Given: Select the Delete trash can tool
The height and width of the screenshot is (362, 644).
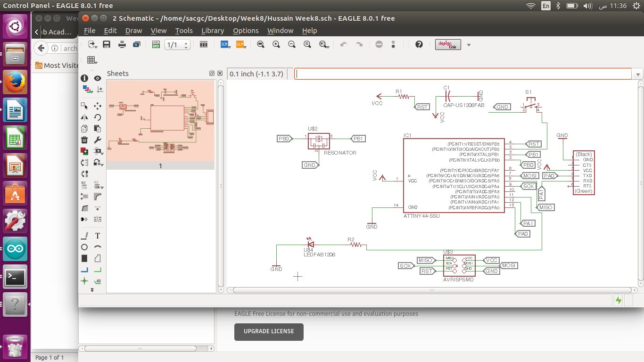Looking at the screenshot, I should click(84, 140).
